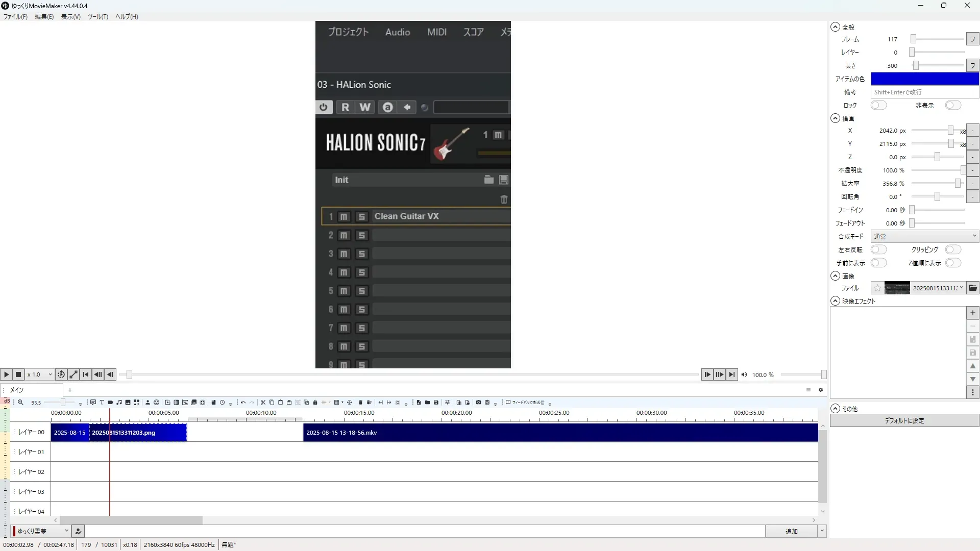Screen dimensions: 980x551
Task: Toggle the 非表示 switch
Action: click(x=952, y=105)
